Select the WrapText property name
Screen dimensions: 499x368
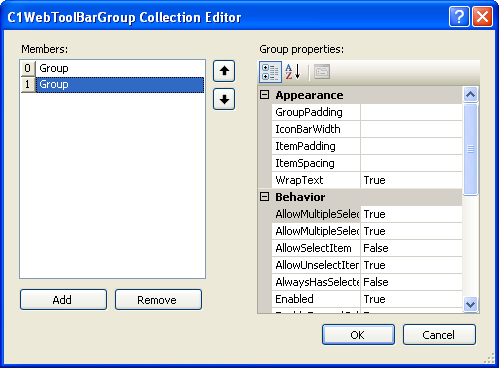click(316, 180)
